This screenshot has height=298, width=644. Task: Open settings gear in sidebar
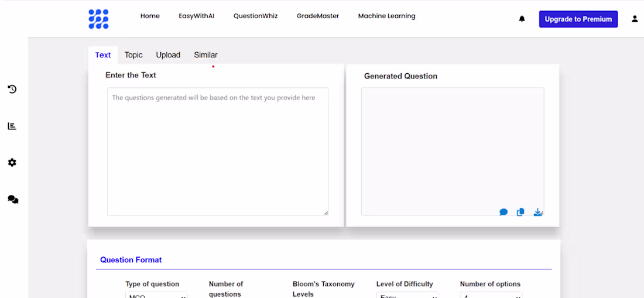click(x=12, y=162)
